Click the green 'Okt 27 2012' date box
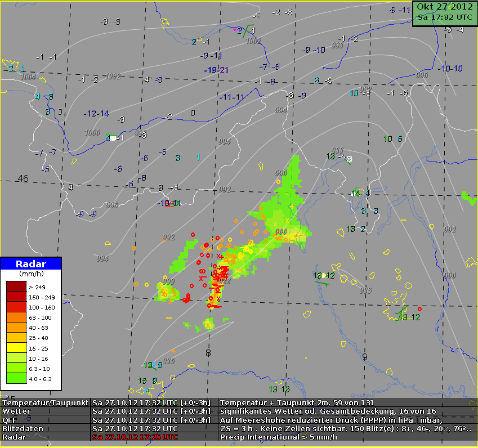Image resolution: width=478 pixels, height=448 pixels. click(444, 12)
